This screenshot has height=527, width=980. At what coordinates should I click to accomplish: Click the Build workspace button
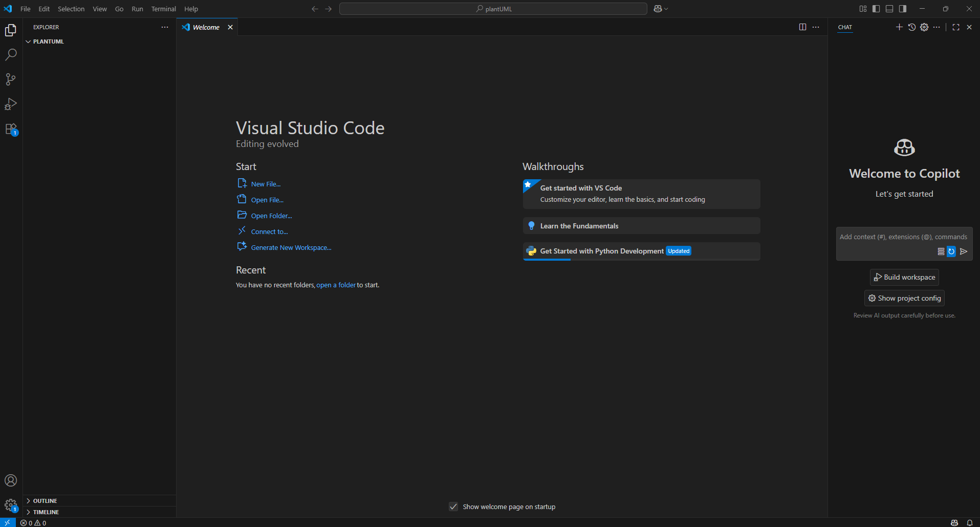click(x=904, y=277)
